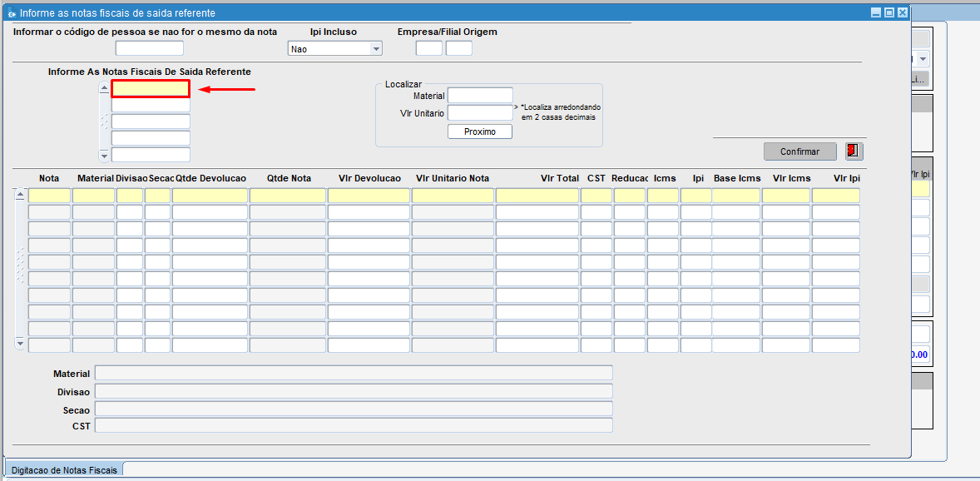
Task: Click the Nota cell in the first grid row
Action: pyautogui.click(x=49, y=196)
